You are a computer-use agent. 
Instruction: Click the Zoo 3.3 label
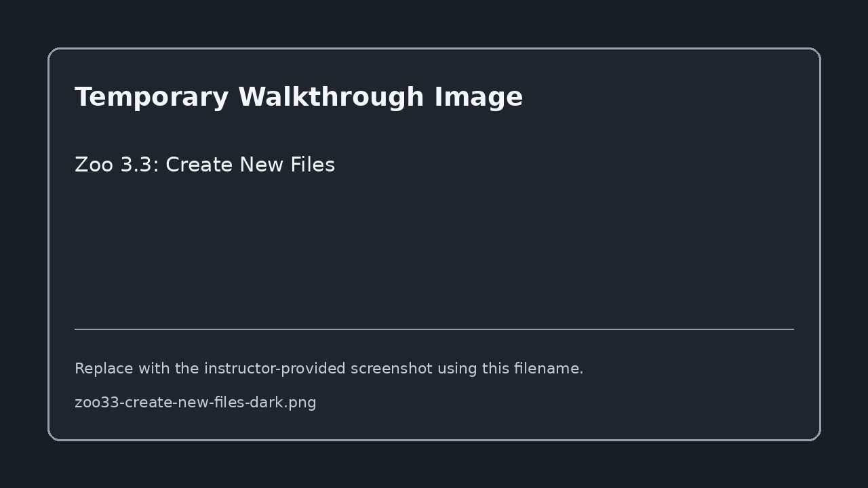pyautogui.click(x=115, y=165)
